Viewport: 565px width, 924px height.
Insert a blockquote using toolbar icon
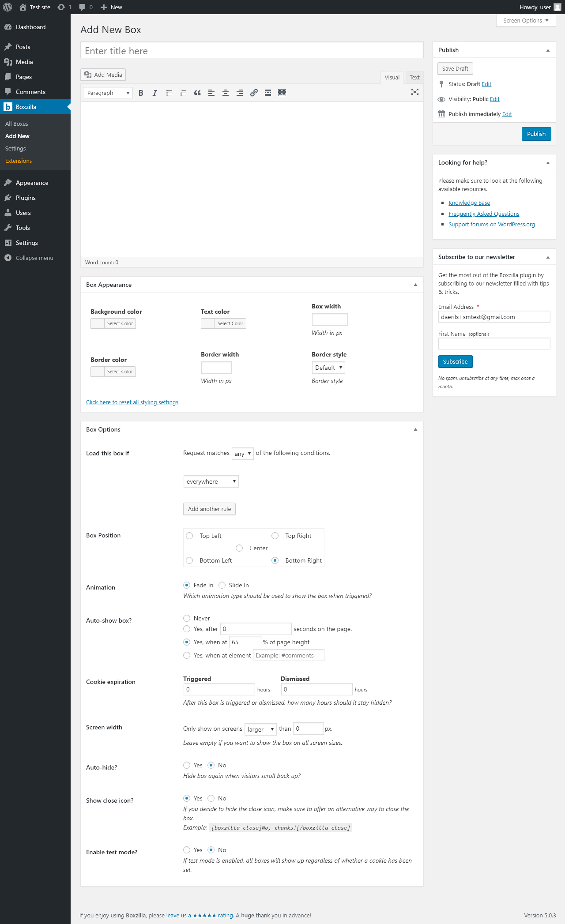pos(197,93)
